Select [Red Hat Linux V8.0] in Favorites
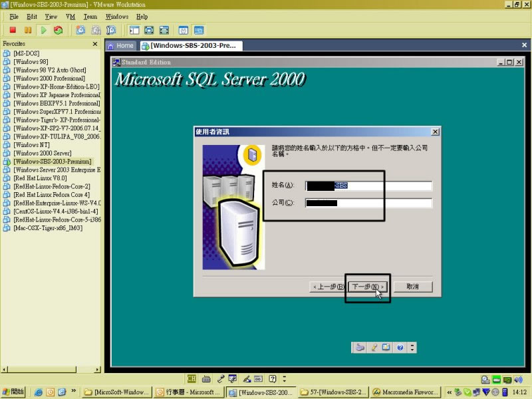The height and width of the screenshot is (399, 532). pyautogui.click(x=40, y=178)
